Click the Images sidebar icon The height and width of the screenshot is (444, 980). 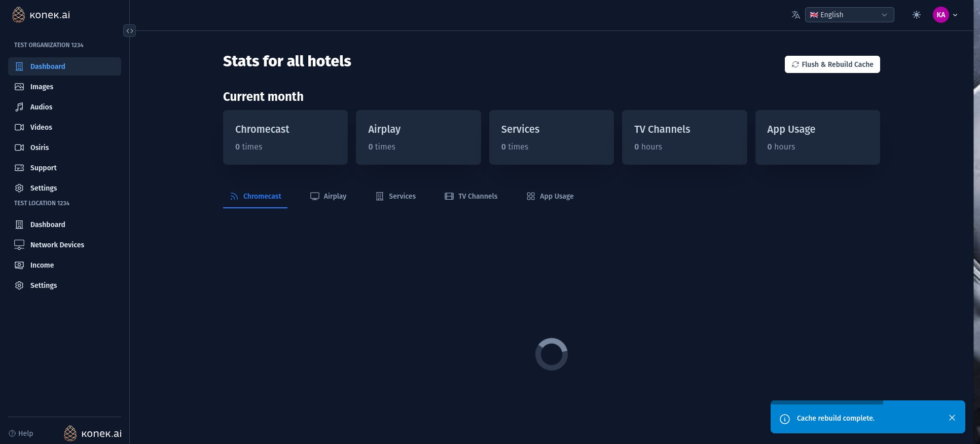point(19,87)
